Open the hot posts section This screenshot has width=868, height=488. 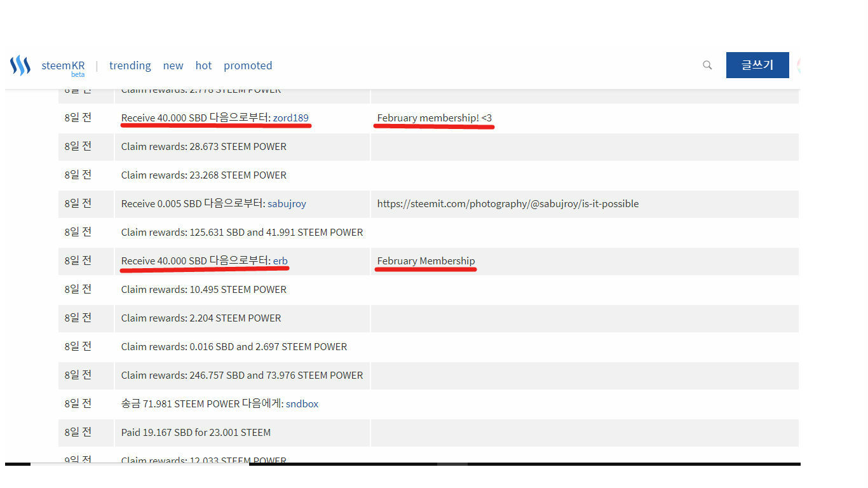coord(203,65)
